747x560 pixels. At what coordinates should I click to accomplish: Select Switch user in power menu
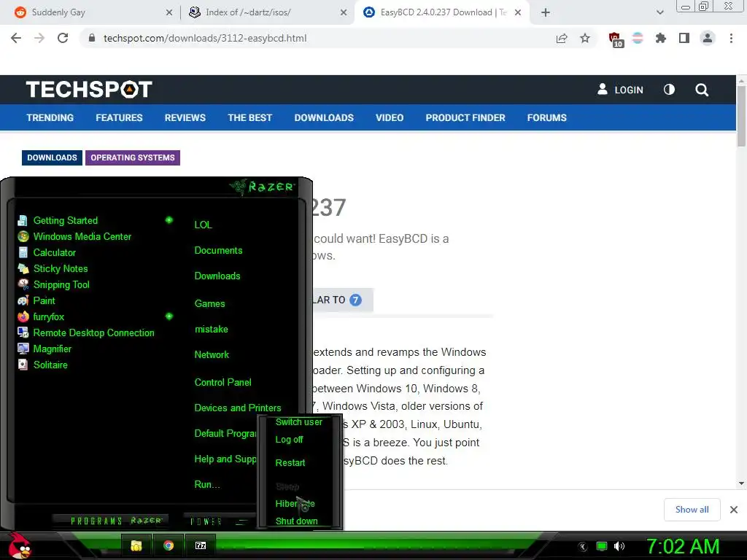298,422
